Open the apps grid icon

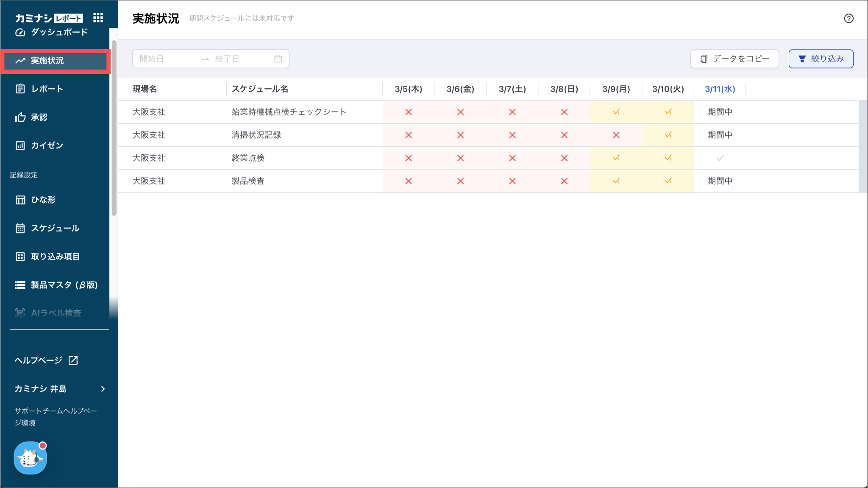point(98,17)
